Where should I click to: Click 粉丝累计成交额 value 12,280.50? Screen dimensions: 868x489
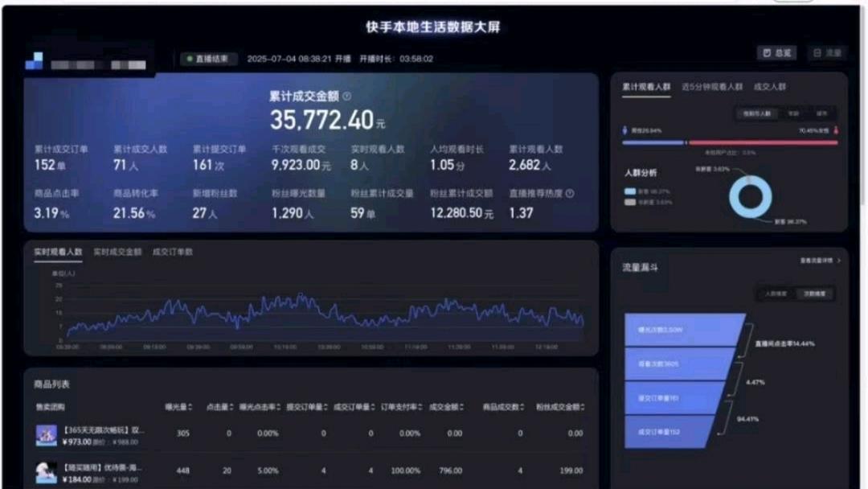pos(456,213)
